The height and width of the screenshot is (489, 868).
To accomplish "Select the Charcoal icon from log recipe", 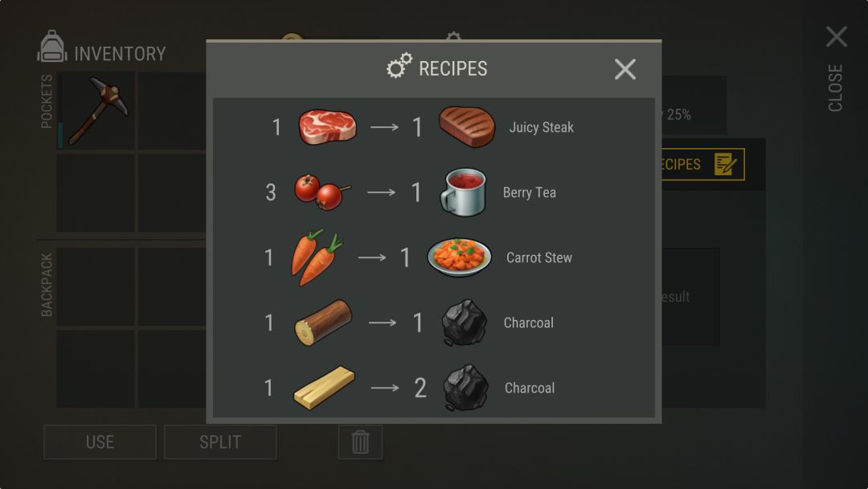I will pyautogui.click(x=464, y=323).
